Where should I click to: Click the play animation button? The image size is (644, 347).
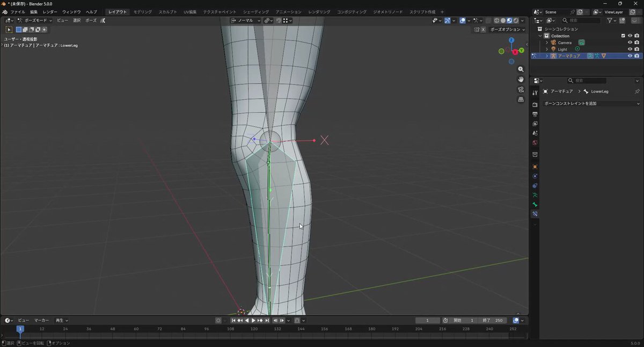point(253,321)
